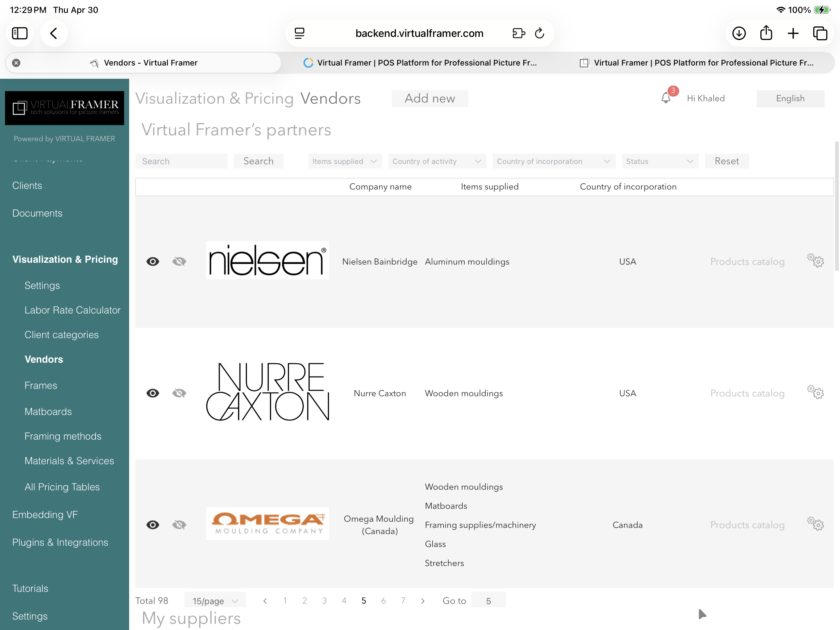Open Embedding VF
840x630 pixels.
pyautogui.click(x=45, y=514)
